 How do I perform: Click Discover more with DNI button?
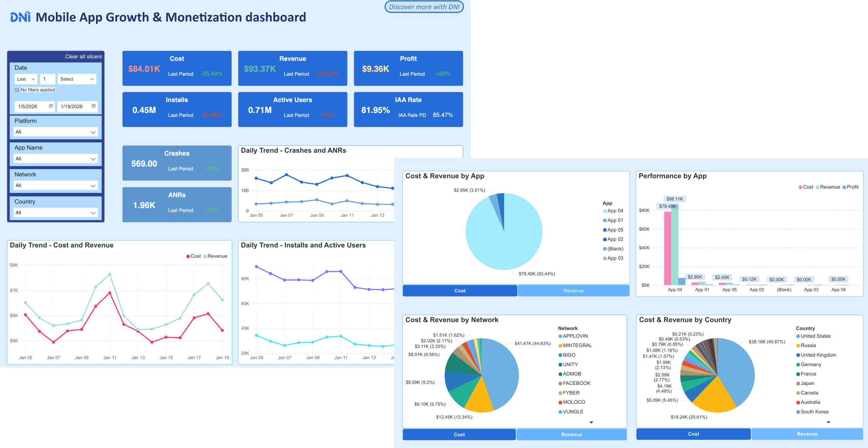(424, 7)
